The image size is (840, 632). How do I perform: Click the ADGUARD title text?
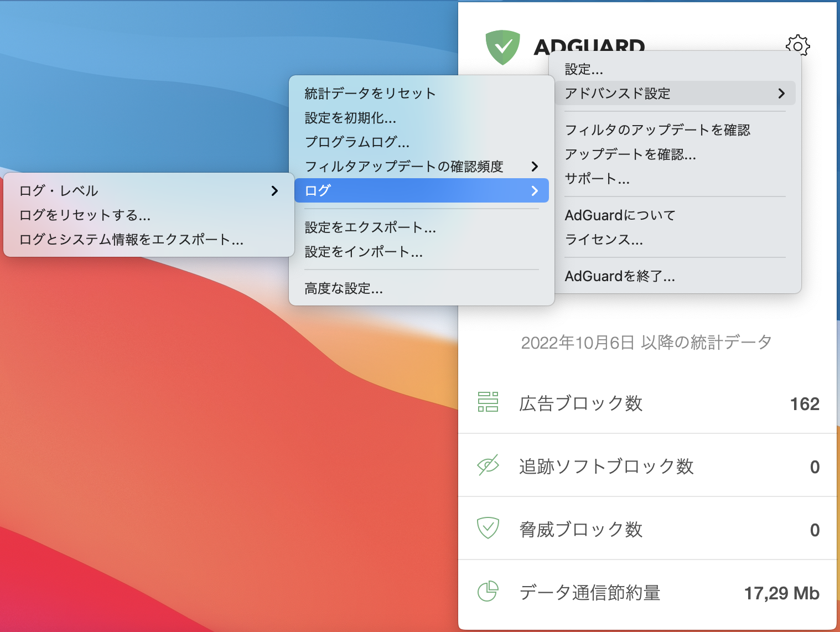589,46
